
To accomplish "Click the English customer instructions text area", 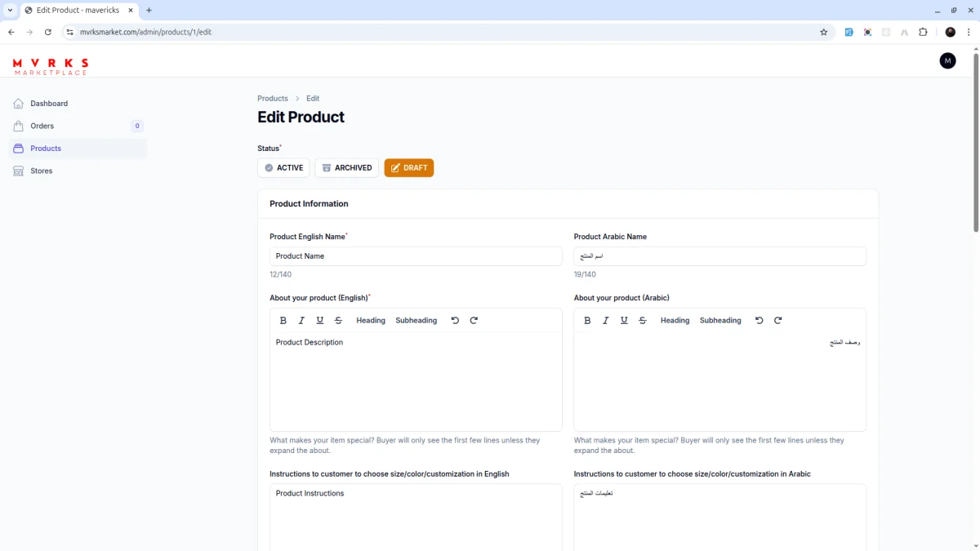I will pos(416,518).
